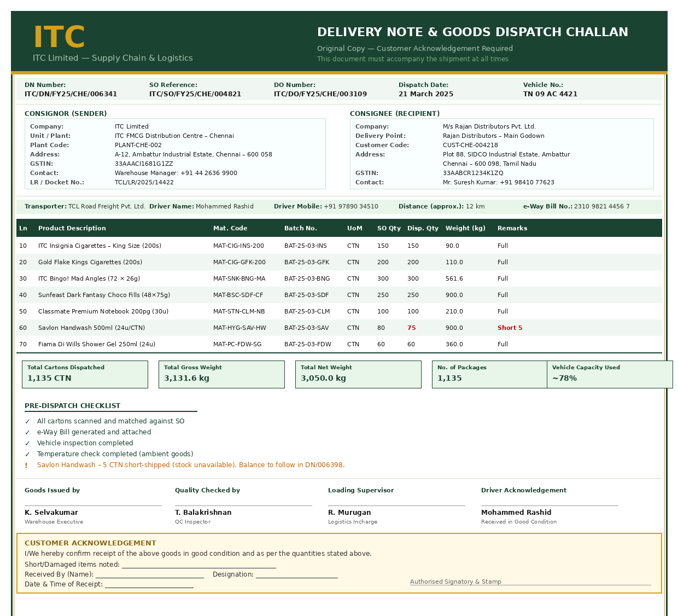This screenshot has width=678, height=616.
Task: Click the Savlon Handwash short-shipped warning note
Action: (191, 465)
